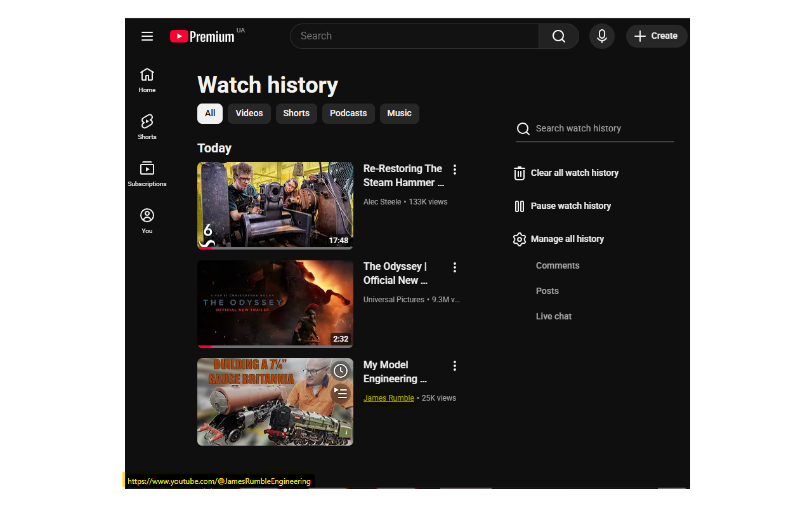The height and width of the screenshot is (508, 812).
Task: Click the Steam Hammer video progress bar
Action: (275, 248)
